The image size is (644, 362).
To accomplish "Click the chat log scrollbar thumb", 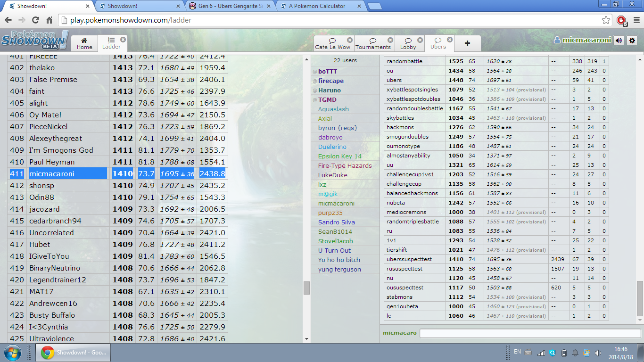I will pyautogui.click(x=640, y=298).
